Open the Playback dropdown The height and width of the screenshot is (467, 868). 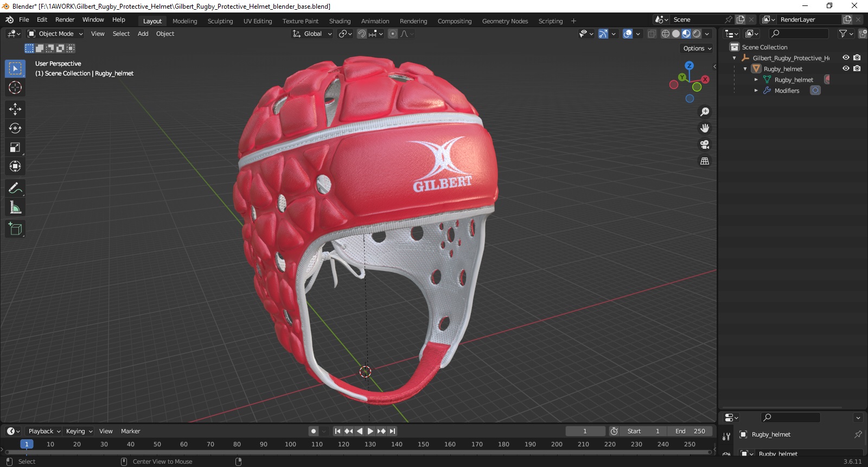pyautogui.click(x=44, y=431)
